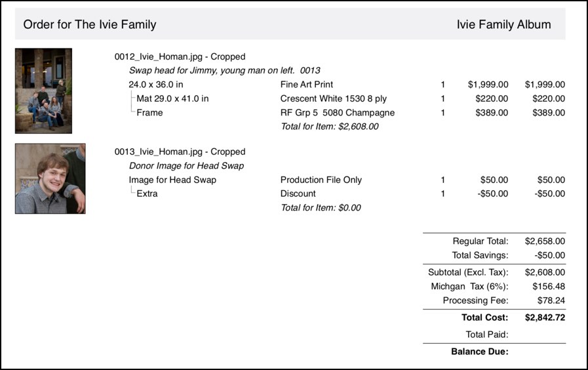Select the 'Order for The Ivie Family' heading
588x370 pixels.
point(90,24)
